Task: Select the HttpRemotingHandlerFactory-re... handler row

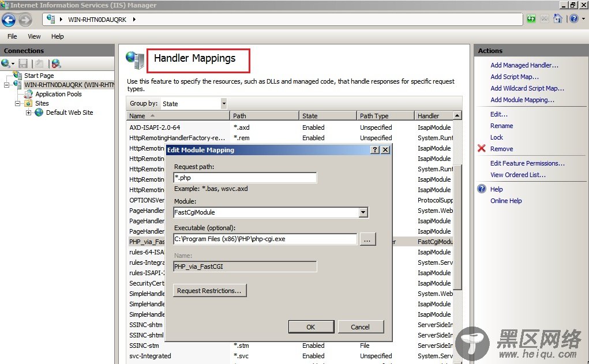Action: click(290, 138)
